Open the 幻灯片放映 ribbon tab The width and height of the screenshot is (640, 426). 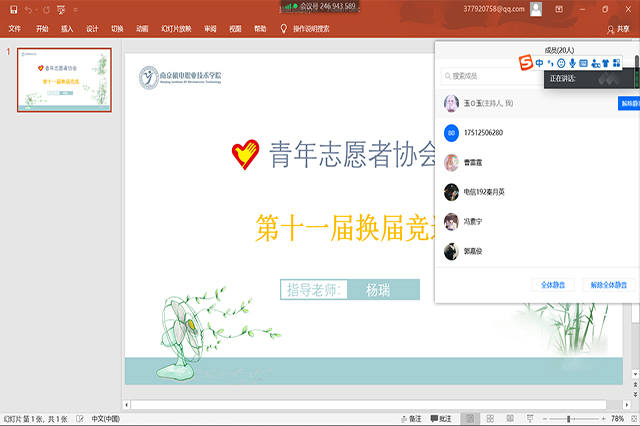176,29
